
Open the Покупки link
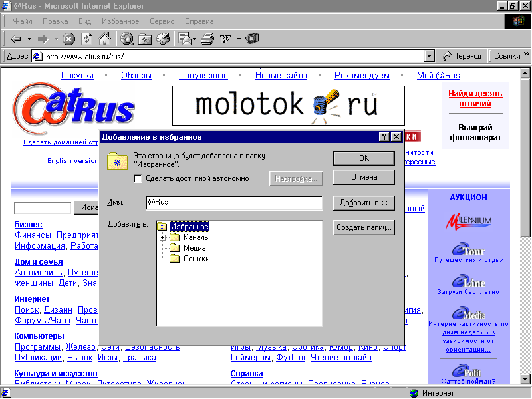click(x=77, y=75)
